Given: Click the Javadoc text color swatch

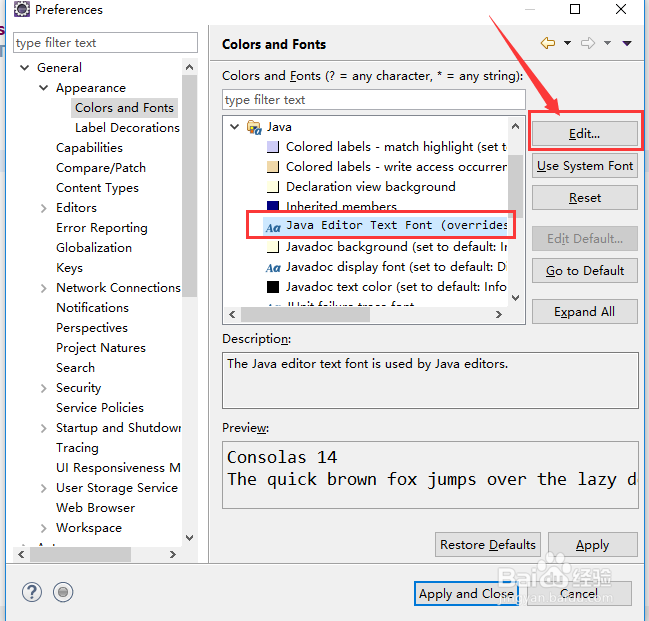Looking at the screenshot, I should 273,286.
